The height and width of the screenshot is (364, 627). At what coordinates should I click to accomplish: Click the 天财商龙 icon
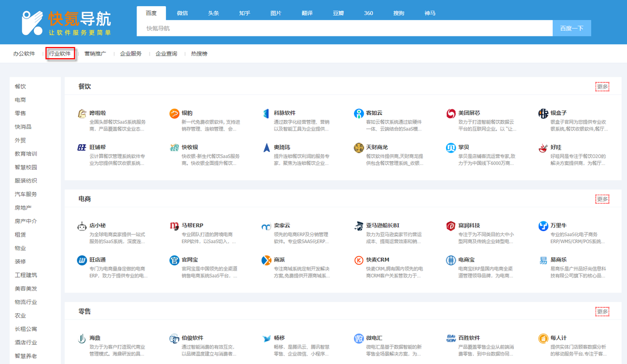click(359, 148)
